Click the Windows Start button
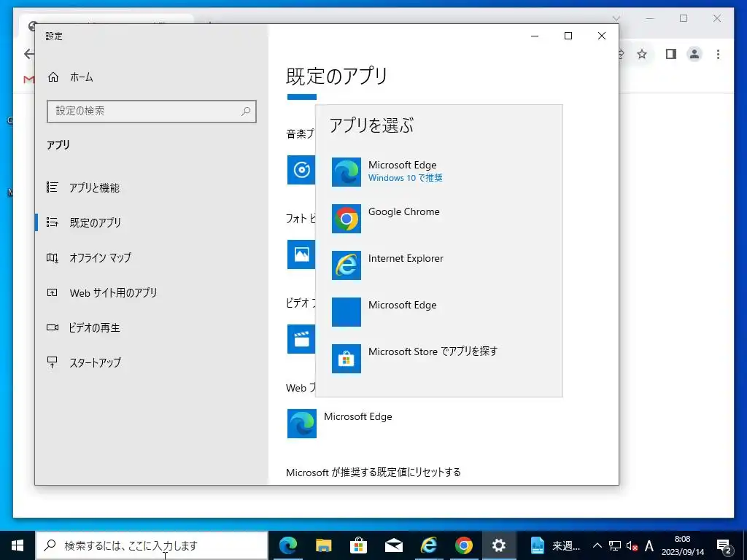 tap(18, 545)
